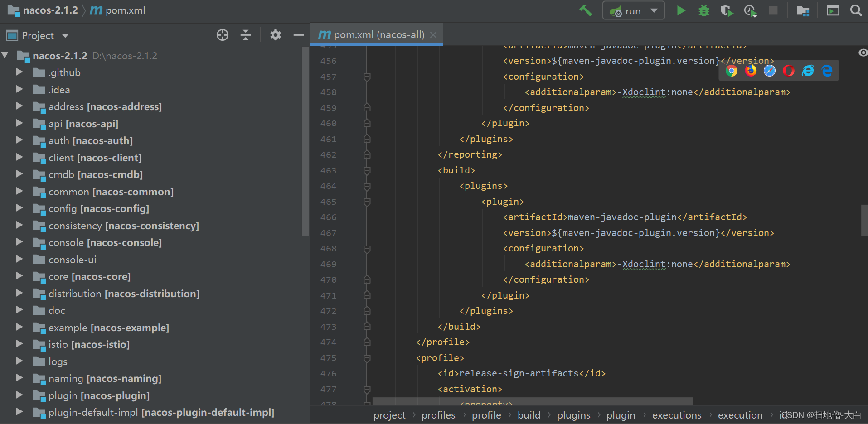This screenshot has height=424, width=868.
Task: Click the locate/select opened file icon
Action: [223, 35]
